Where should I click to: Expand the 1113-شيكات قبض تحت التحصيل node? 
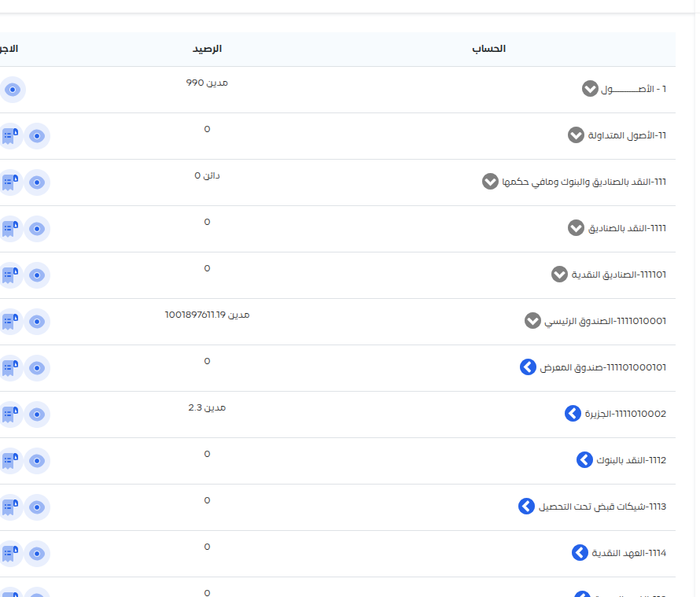tap(526, 507)
